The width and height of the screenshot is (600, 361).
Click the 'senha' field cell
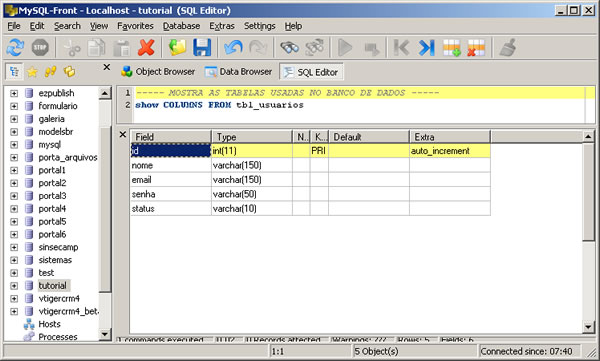[171, 194]
